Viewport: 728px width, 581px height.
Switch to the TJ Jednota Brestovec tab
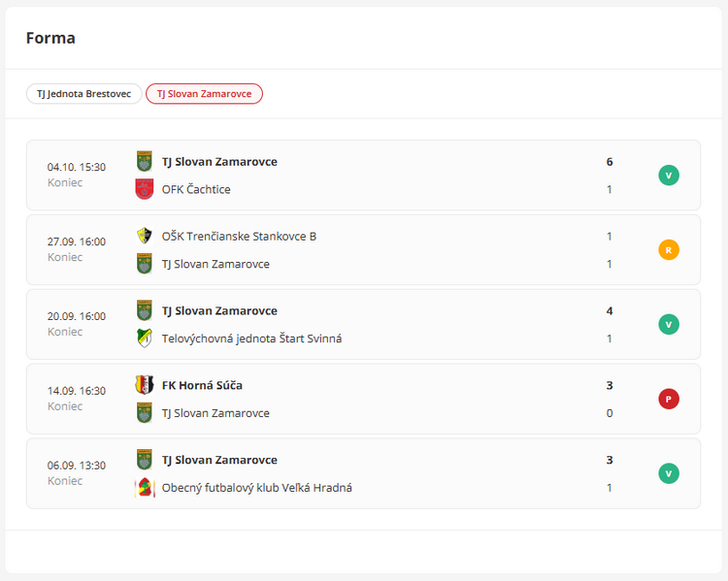[x=83, y=94]
